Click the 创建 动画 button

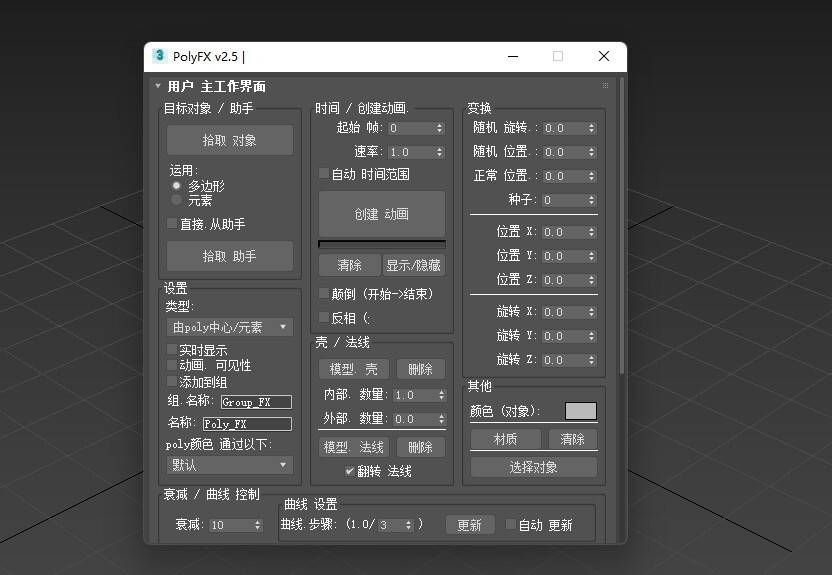382,214
